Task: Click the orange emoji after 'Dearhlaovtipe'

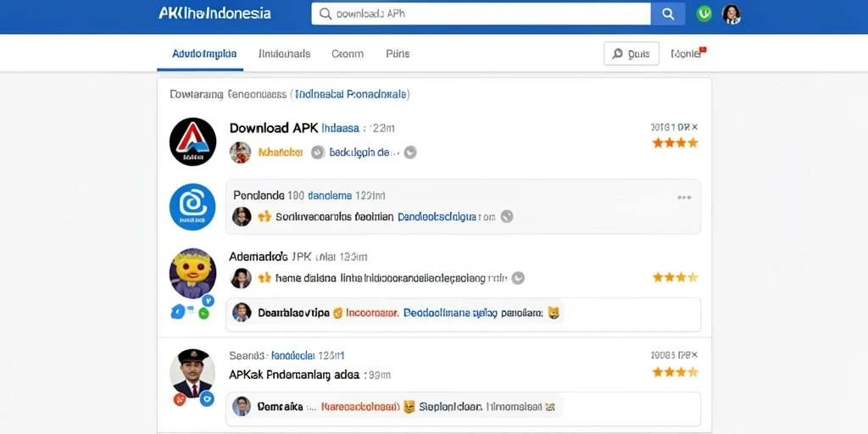Action: click(x=337, y=314)
